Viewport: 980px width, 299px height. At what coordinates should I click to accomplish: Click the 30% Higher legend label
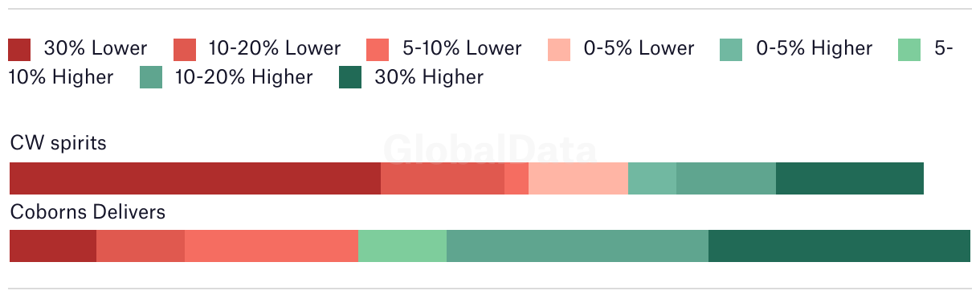[x=429, y=77]
